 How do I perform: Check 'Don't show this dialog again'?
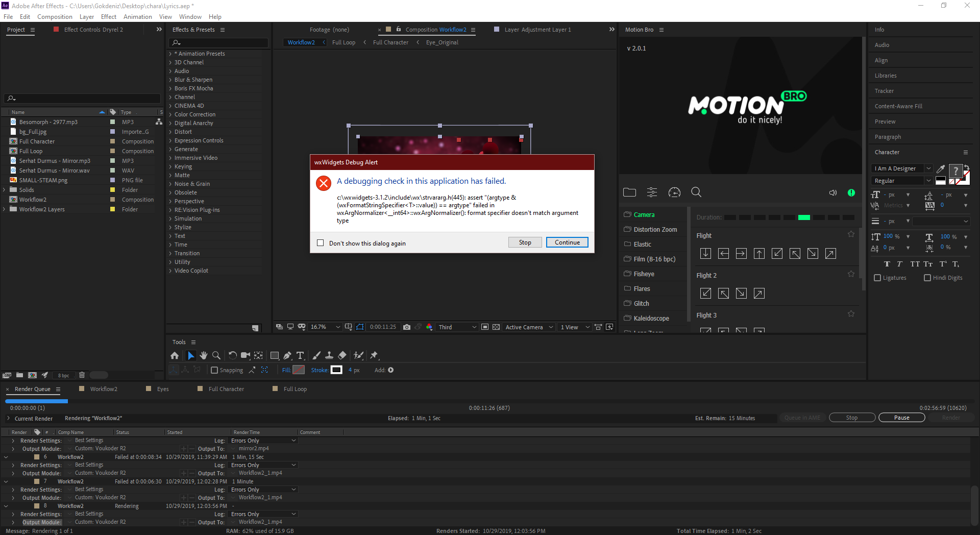(x=321, y=243)
